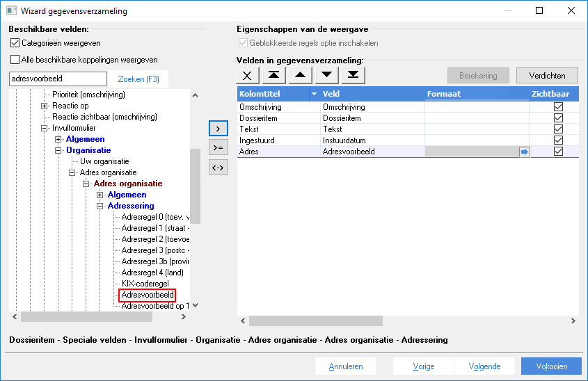Open format arrow in Adres row
The height and width of the screenshot is (381, 588).
(x=524, y=152)
